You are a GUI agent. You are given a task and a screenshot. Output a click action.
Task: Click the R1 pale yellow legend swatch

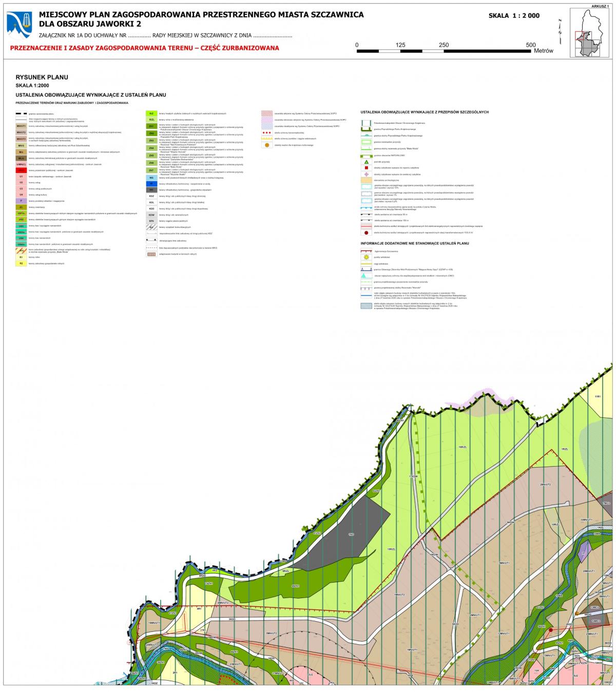21,257
